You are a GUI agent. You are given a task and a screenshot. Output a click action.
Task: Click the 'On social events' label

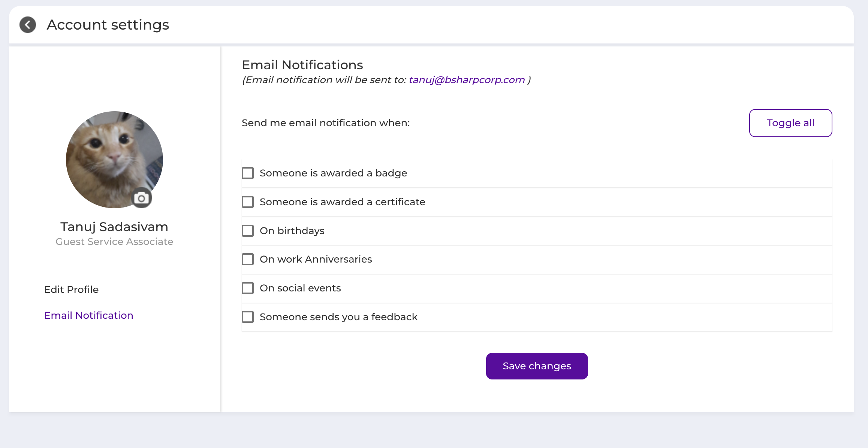tap(300, 288)
